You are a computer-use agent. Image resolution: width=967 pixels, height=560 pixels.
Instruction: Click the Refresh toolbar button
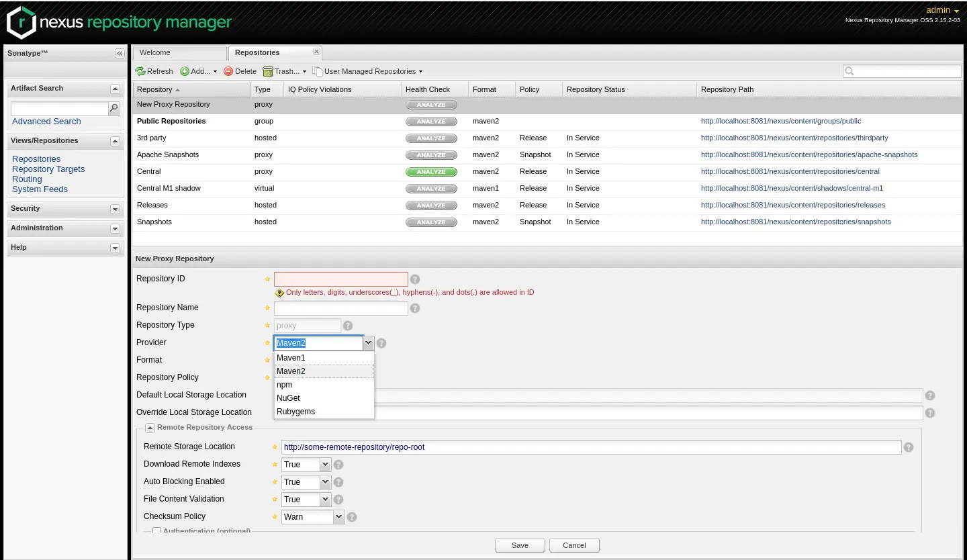click(154, 71)
